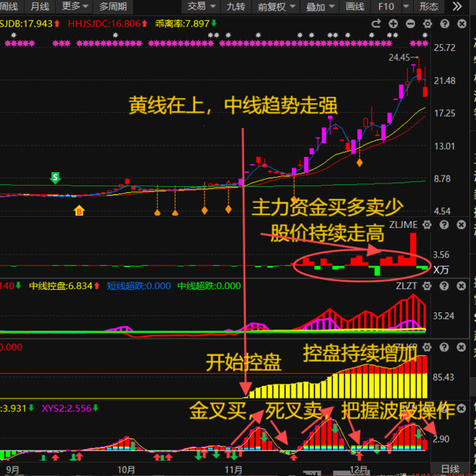
Task: Open ZLKP panel settings gear
Action: [x=427, y=347]
